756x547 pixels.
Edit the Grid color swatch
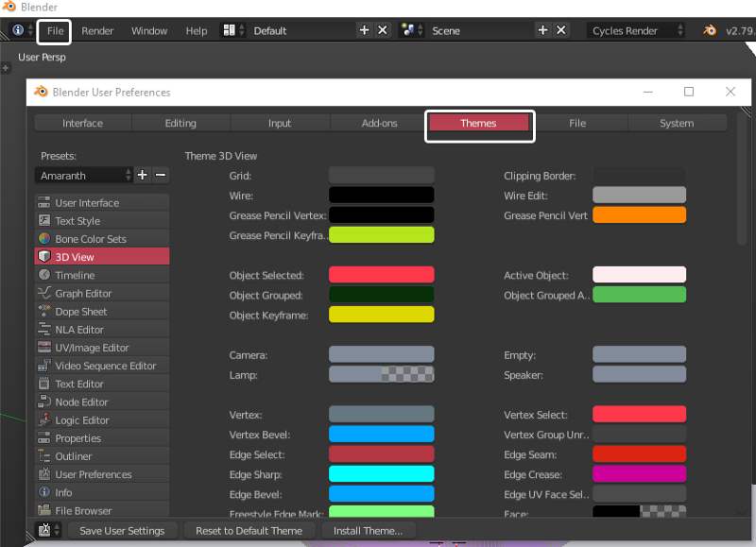tap(382, 176)
